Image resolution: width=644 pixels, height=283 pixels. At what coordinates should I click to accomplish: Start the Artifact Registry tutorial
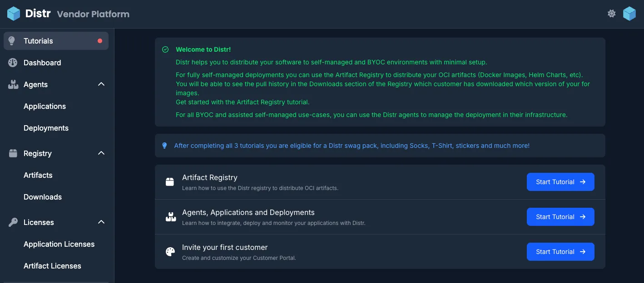pos(560,181)
